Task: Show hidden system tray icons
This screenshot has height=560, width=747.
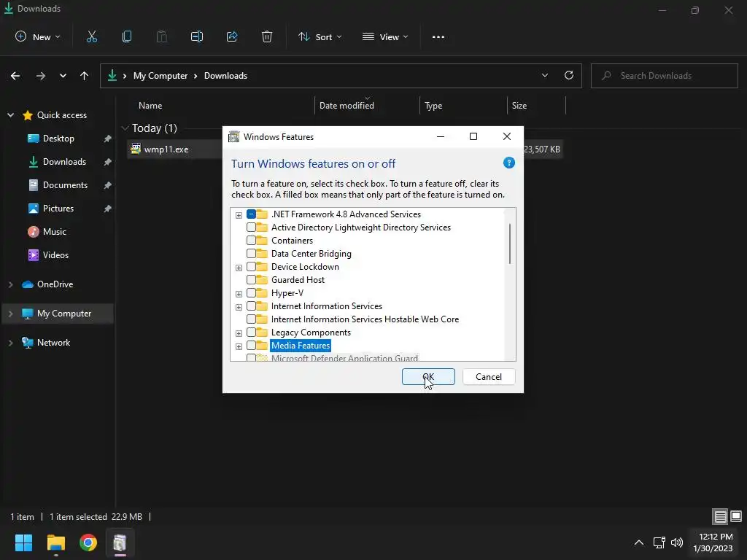Action: point(639,542)
